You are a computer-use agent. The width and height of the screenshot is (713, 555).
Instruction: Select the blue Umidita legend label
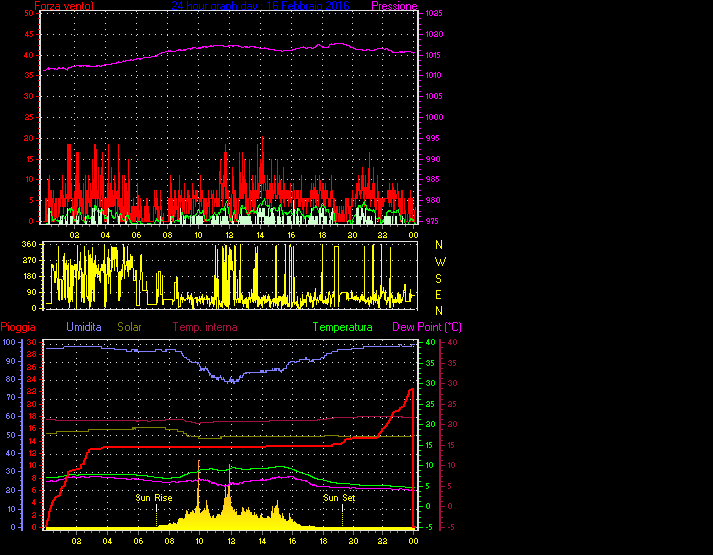point(84,327)
